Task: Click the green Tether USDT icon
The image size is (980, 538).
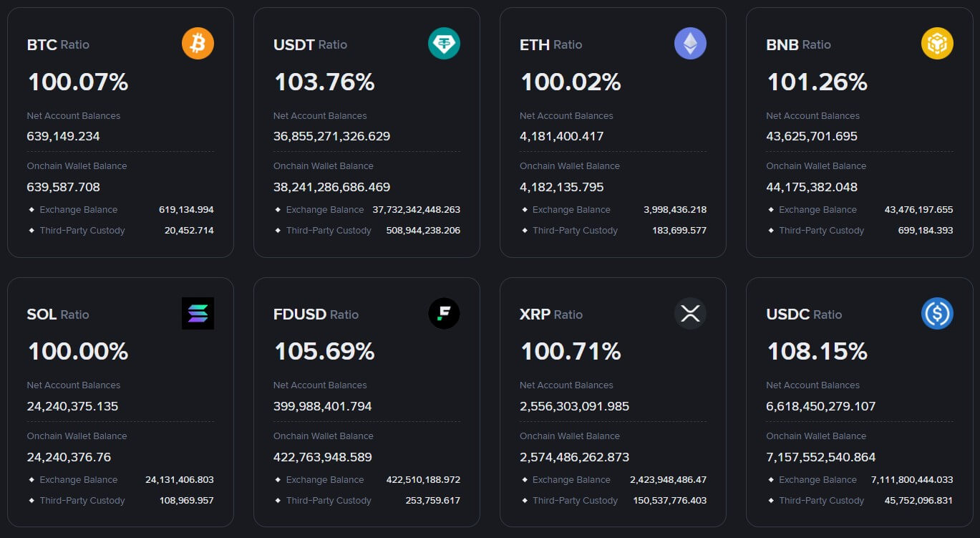Action: (x=444, y=44)
